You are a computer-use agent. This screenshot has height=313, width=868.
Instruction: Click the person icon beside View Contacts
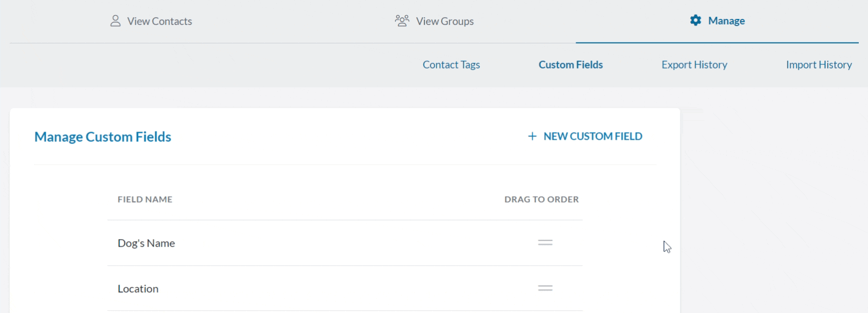(x=115, y=21)
